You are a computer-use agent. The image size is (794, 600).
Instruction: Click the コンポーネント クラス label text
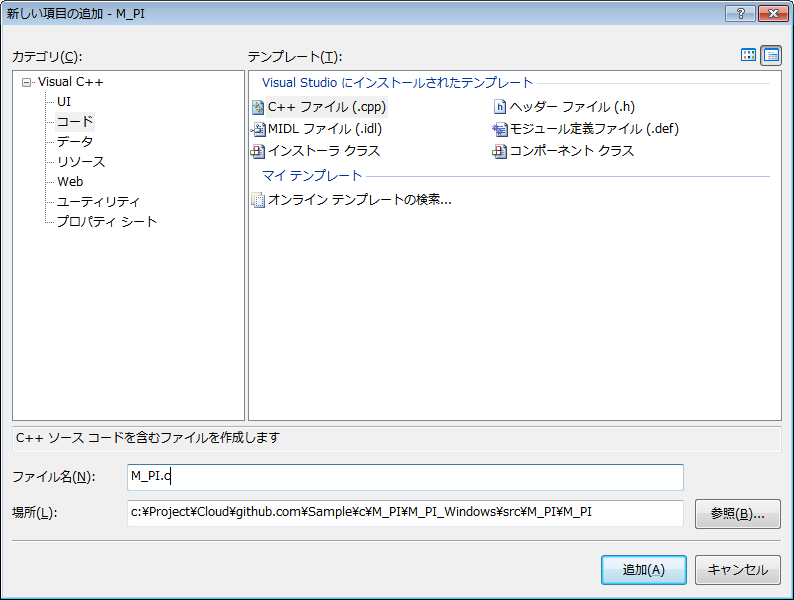572,151
